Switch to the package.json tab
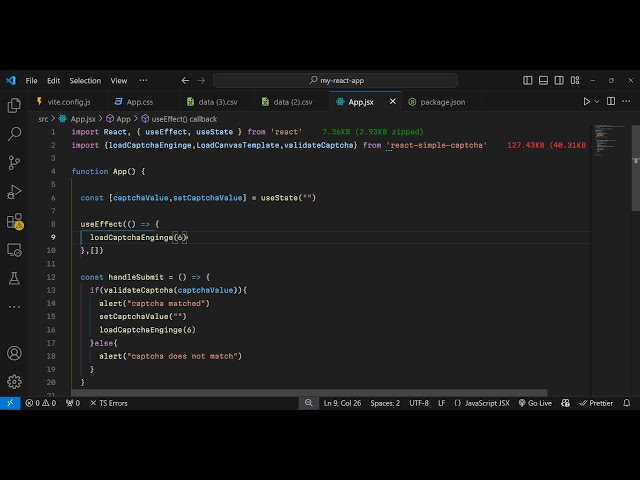Screen dimensions: 640x480 [x=436, y=101]
